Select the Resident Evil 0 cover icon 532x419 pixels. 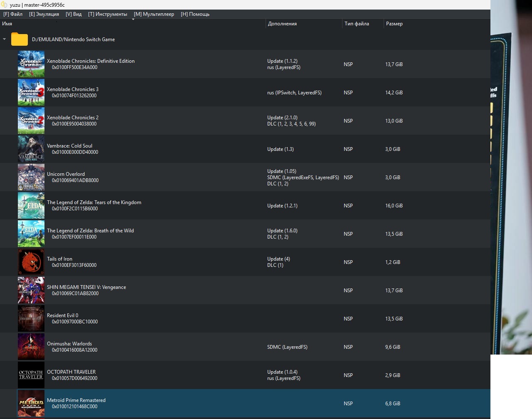pyautogui.click(x=31, y=318)
